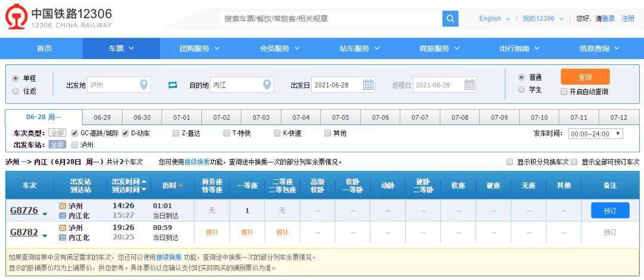Screen dimensions: 644x280
Task: Click the G8776 train number link
Action: point(24,211)
